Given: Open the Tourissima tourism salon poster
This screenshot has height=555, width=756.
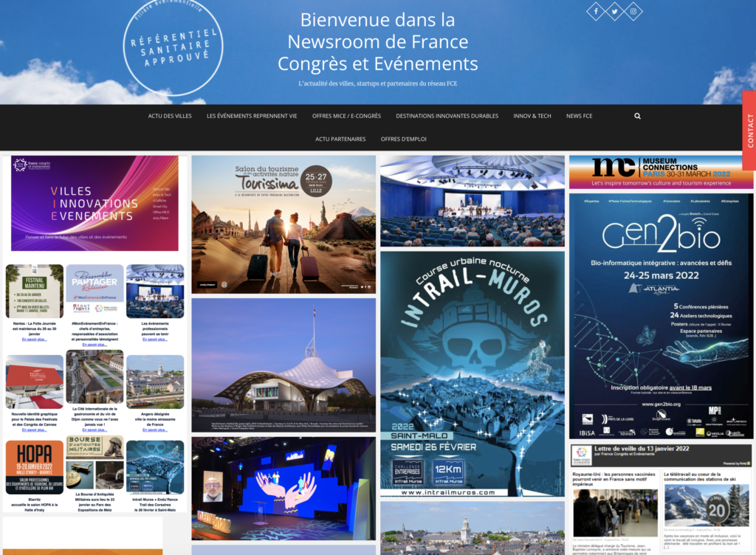Looking at the screenshot, I should pyautogui.click(x=283, y=224).
